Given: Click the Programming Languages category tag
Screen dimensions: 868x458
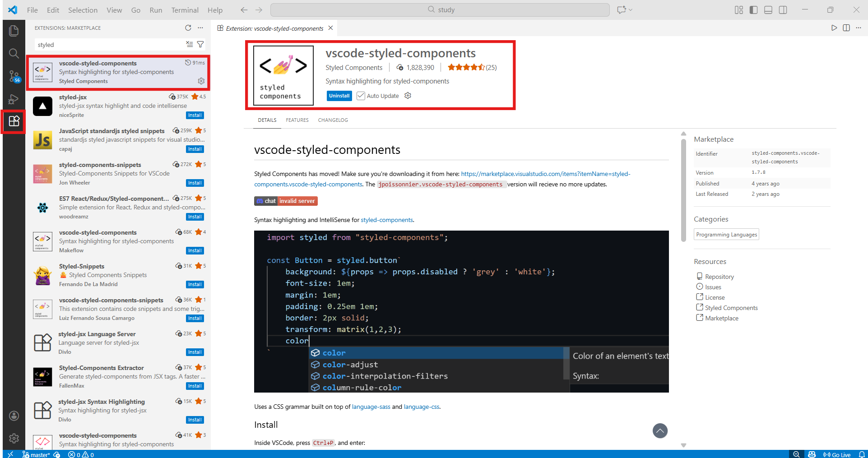Looking at the screenshot, I should (726, 235).
